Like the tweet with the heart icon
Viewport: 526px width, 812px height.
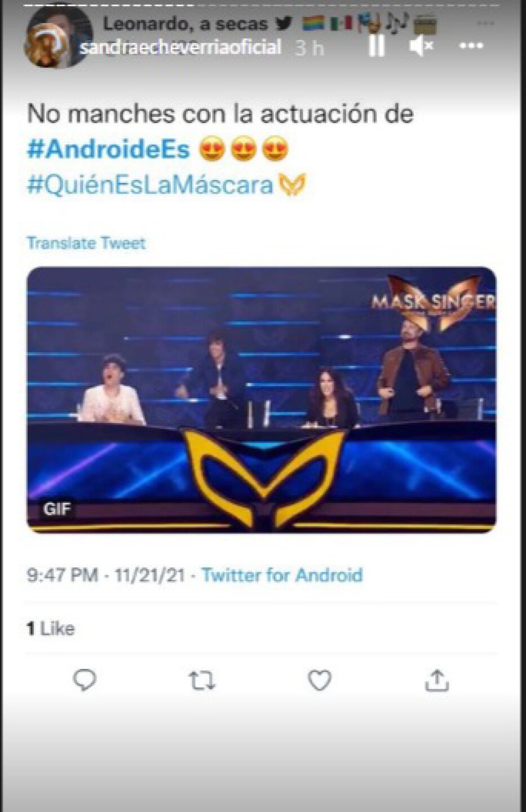[319, 681]
